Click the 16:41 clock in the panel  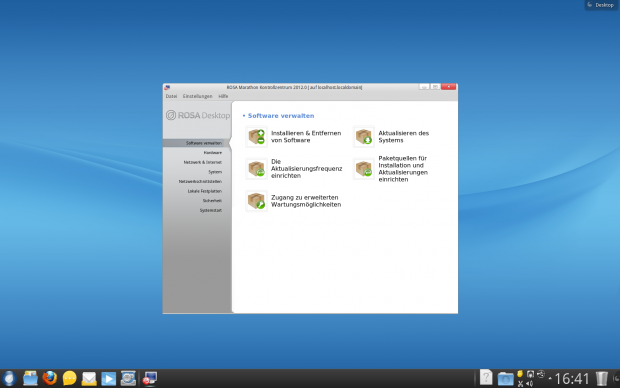[572, 379]
